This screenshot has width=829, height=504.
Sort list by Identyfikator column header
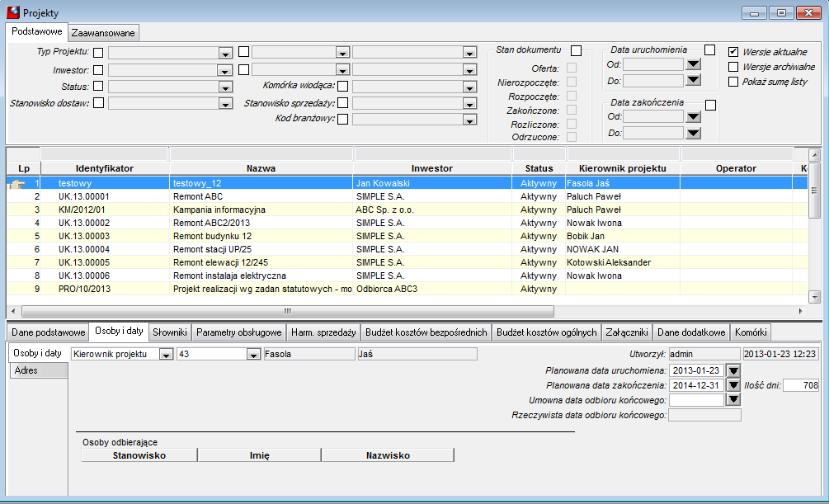point(105,168)
